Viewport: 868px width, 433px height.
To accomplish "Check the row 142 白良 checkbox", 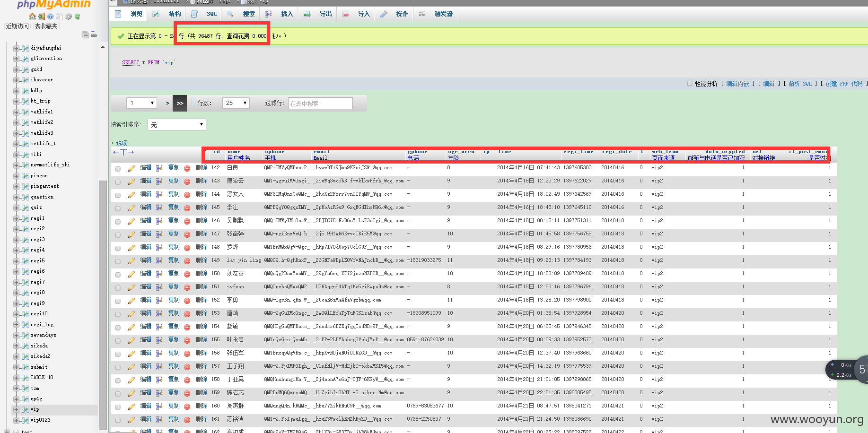I will (x=118, y=168).
